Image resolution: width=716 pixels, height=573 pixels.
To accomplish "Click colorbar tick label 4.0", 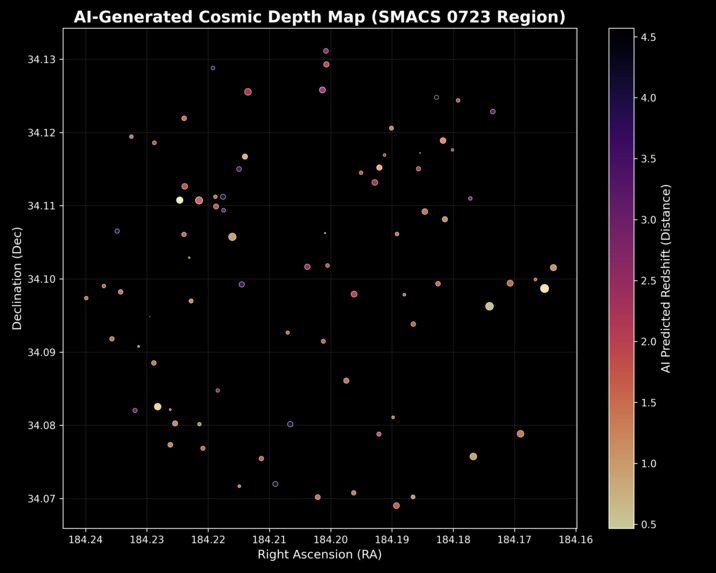I will tap(648, 98).
